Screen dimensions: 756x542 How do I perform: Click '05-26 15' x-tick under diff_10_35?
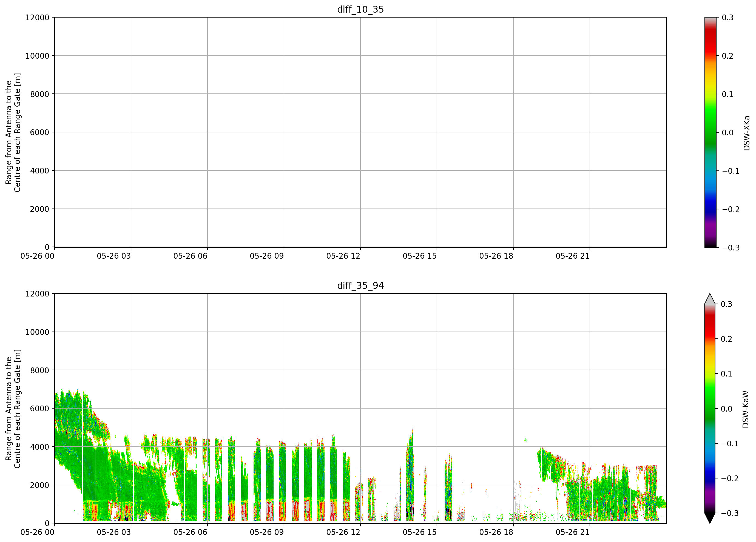coord(420,256)
